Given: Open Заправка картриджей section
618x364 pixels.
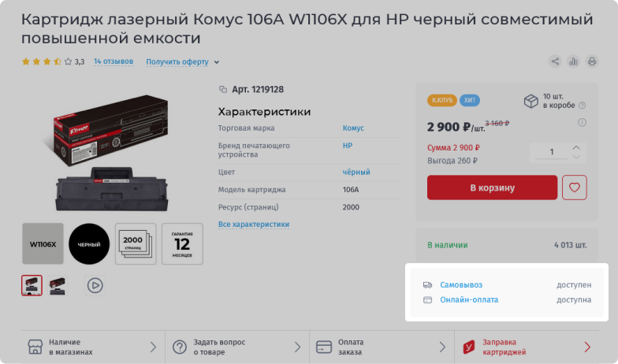Looking at the screenshot, I should [x=527, y=347].
